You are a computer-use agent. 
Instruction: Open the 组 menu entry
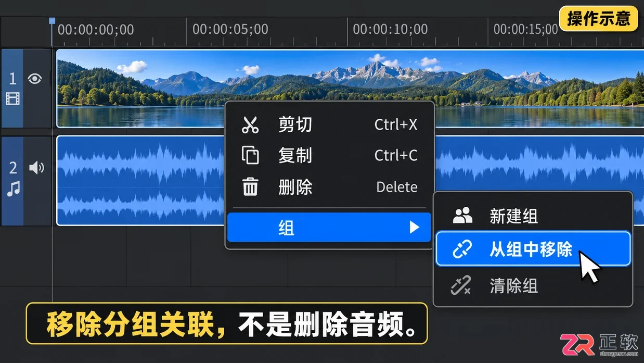tap(329, 227)
